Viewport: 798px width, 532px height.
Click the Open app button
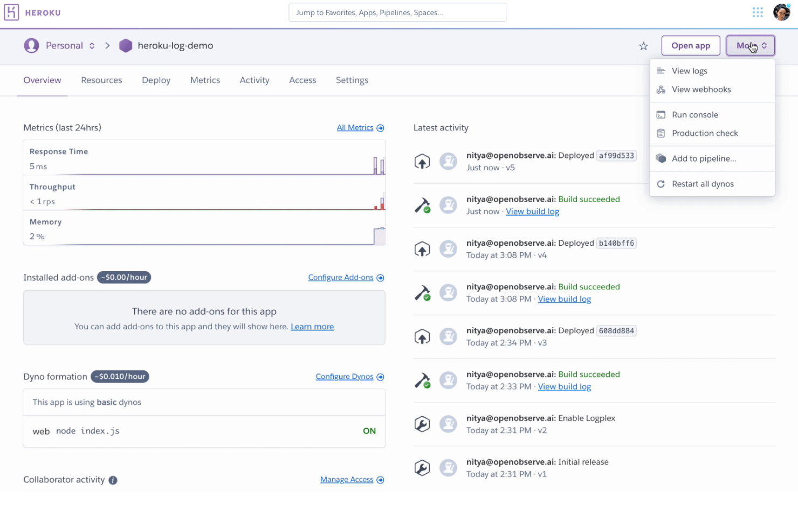691,45
